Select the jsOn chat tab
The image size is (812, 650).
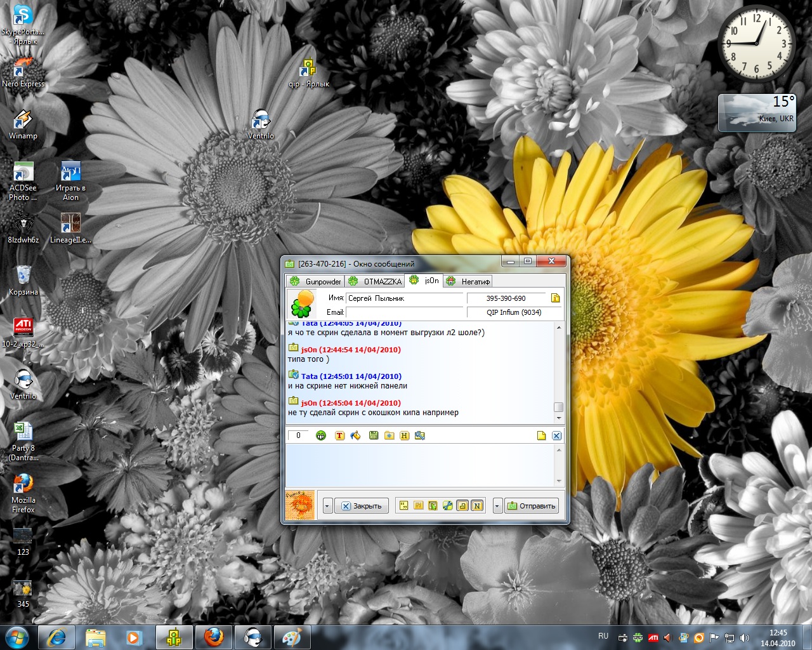point(424,281)
